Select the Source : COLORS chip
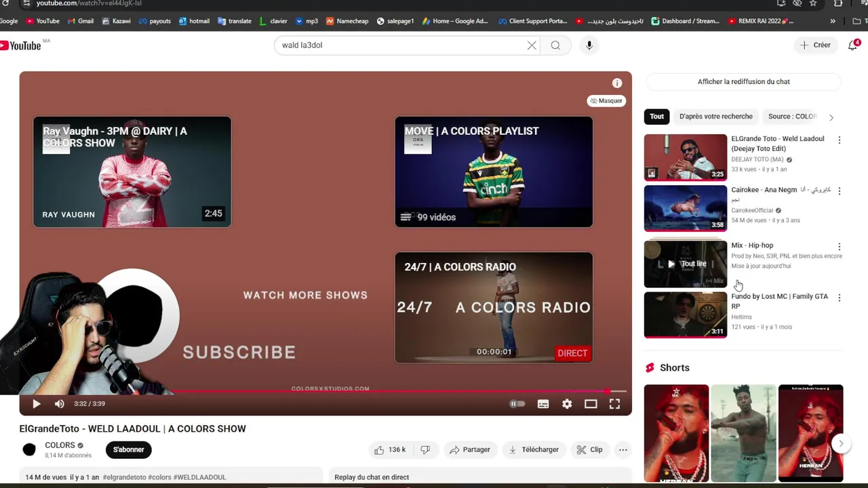868x488 pixels. click(x=792, y=117)
